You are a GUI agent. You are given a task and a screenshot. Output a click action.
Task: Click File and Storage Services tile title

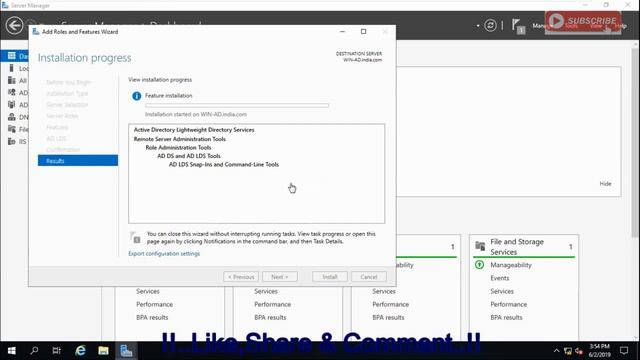(x=517, y=247)
